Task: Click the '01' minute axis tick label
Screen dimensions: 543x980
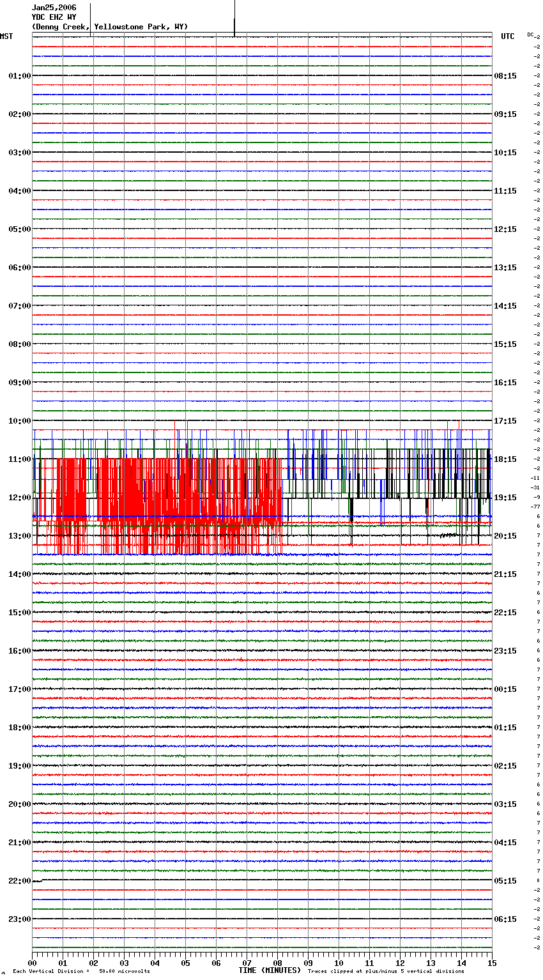Action: coord(63,963)
